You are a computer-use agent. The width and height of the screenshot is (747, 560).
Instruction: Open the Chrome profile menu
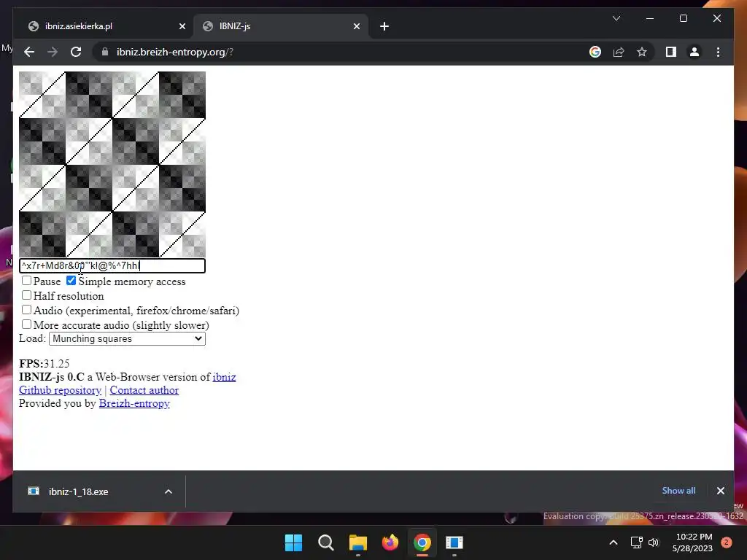click(694, 52)
